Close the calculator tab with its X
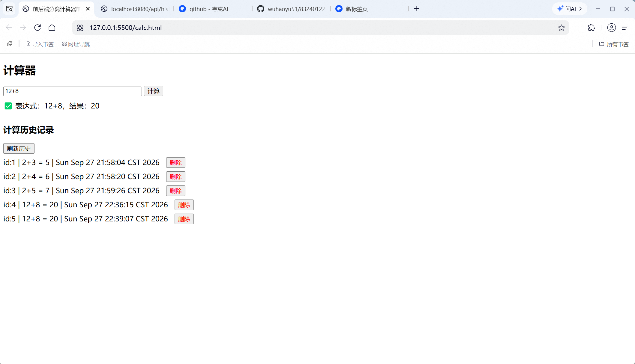The image size is (635, 364). [88, 9]
